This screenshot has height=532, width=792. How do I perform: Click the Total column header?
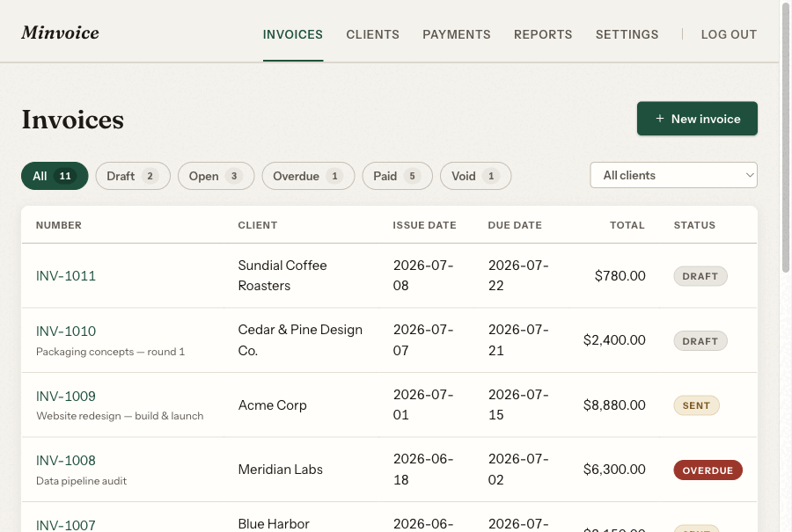(627, 225)
